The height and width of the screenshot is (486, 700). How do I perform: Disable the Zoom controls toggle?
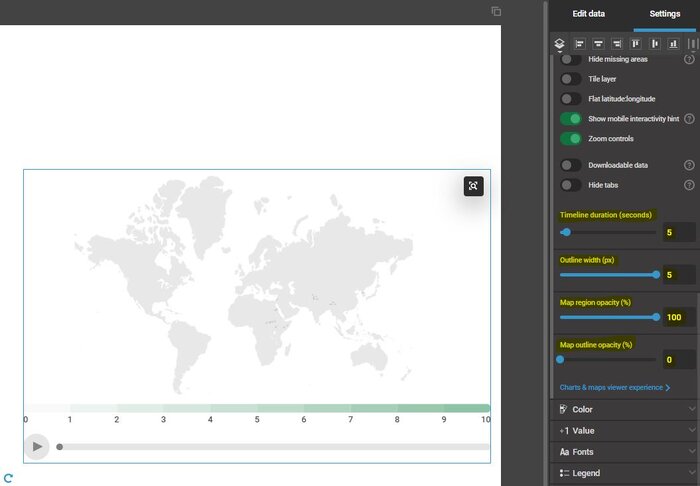570,139
